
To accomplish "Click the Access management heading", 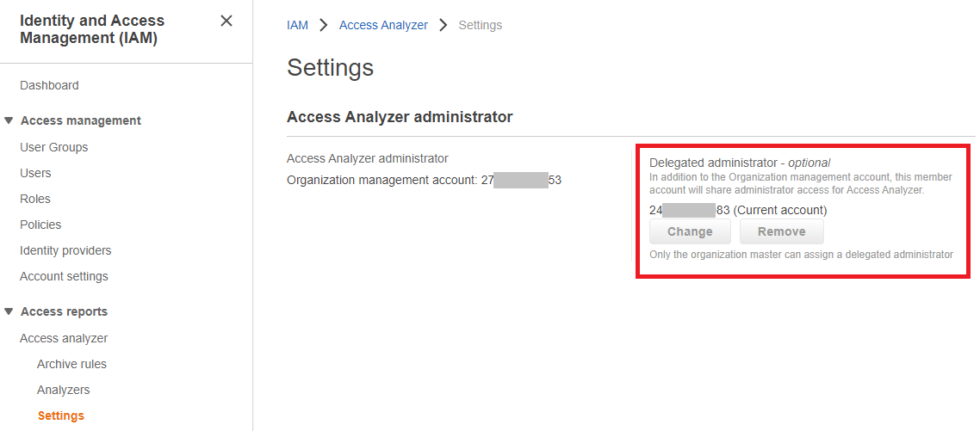I will (81, 120).
